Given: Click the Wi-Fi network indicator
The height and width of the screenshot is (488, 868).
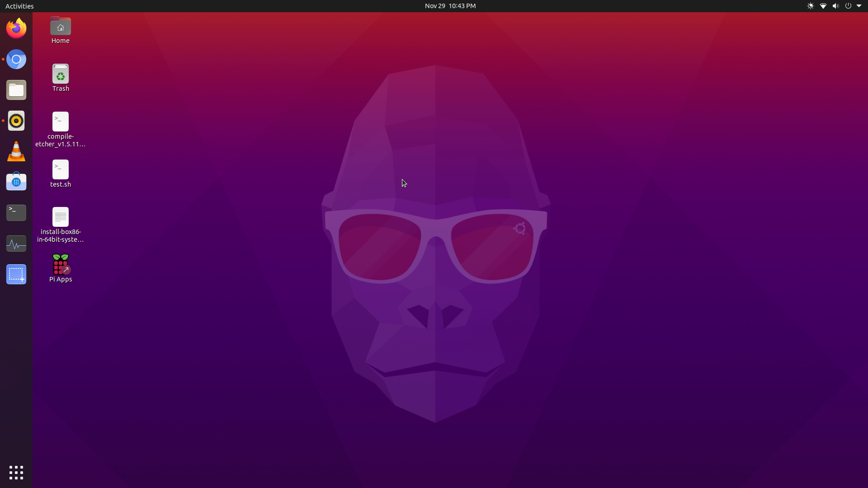Looking at the screenshot, I should click(823, 6).
